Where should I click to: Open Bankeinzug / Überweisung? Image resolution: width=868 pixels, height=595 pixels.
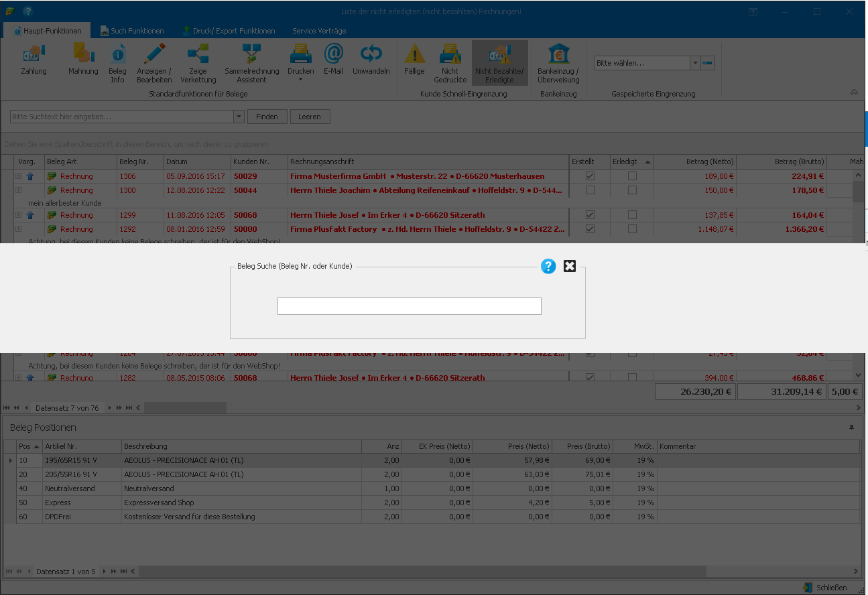click(x=558, y=64)
